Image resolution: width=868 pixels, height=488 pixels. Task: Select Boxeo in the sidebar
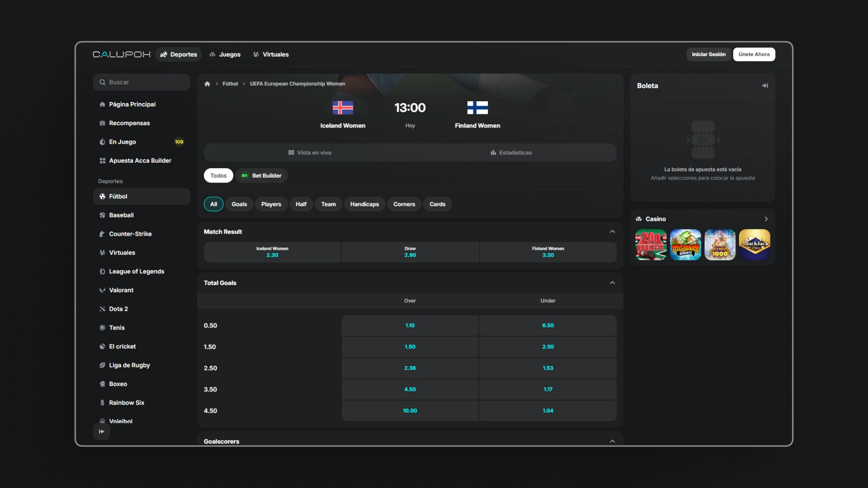click(142, 384)
